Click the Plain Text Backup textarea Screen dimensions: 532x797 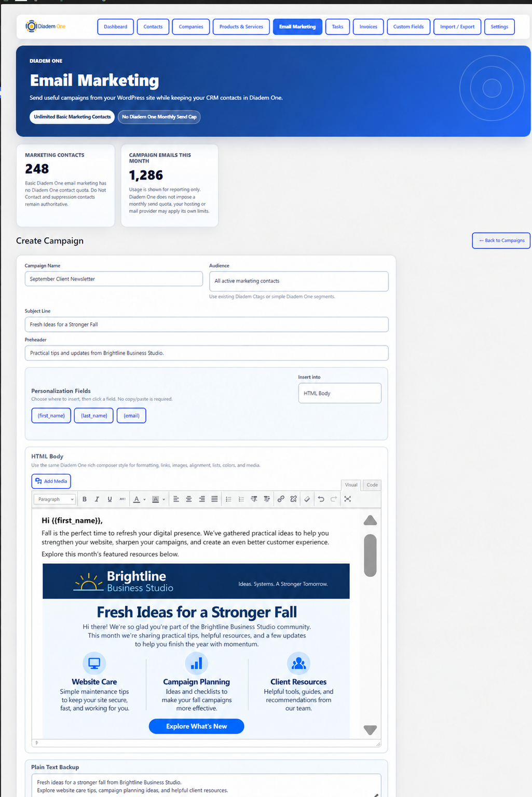point(207,786)
